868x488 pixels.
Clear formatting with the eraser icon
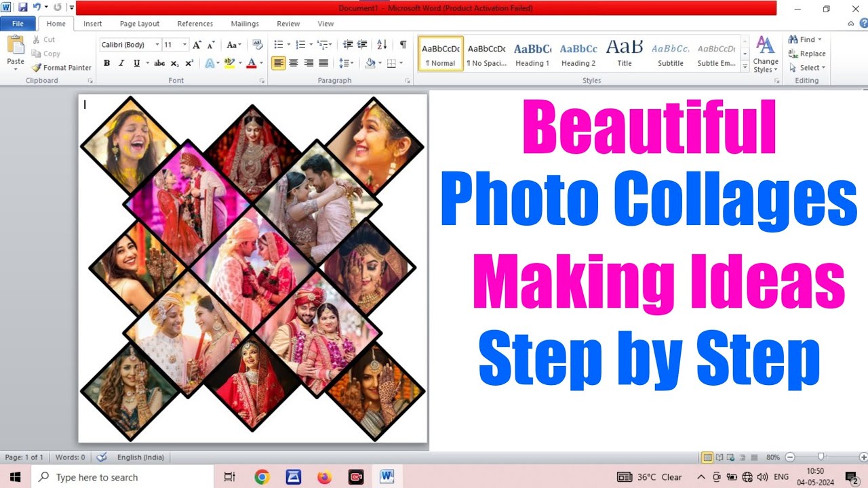[257, 45]
